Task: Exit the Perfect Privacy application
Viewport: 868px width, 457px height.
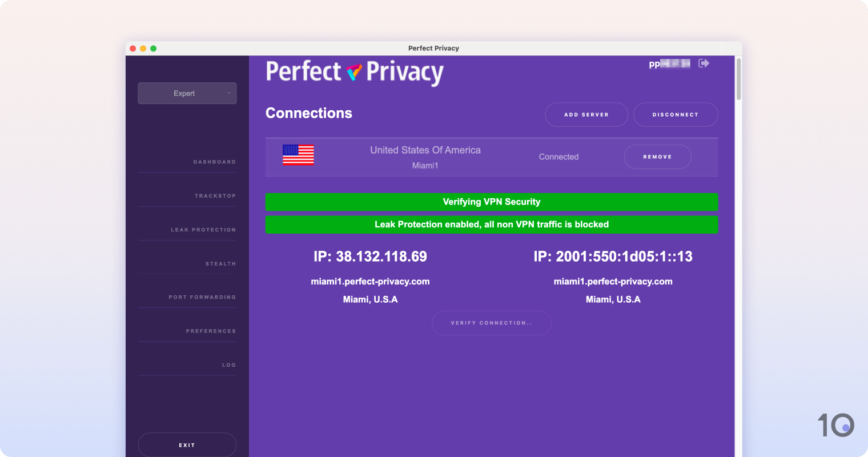Action: tap(187, 444)
